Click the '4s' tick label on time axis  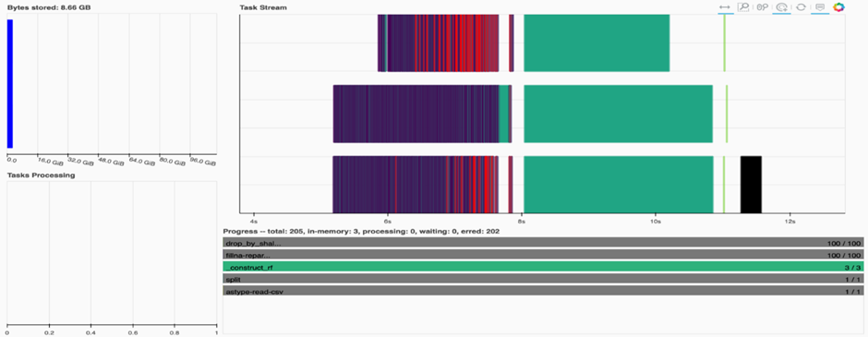253,221
